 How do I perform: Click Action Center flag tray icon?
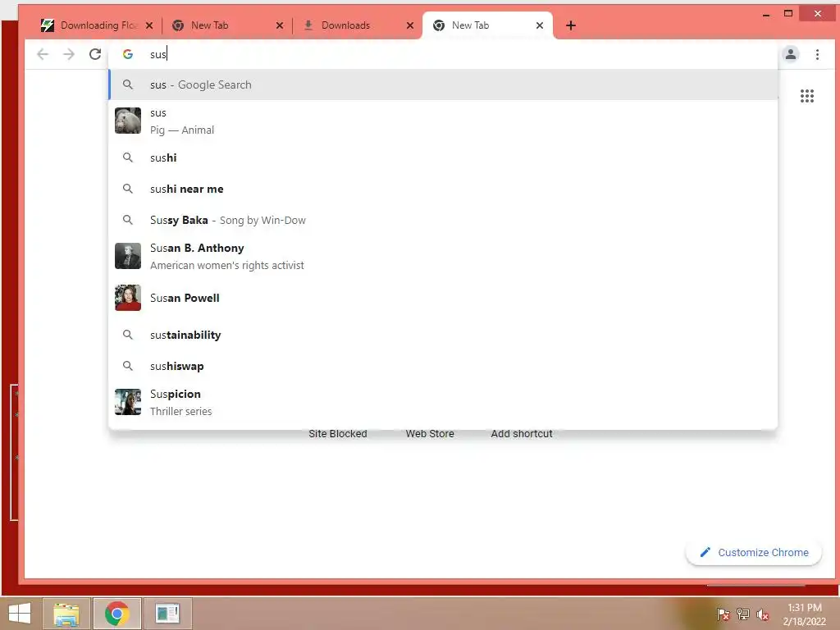tap(723, 614)
